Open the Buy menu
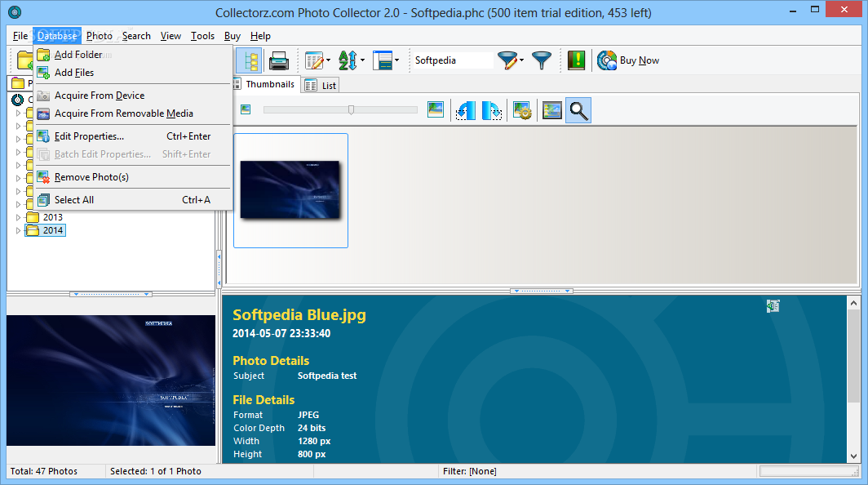The width and height of the screenshot is (868, 485). click(232, 36)
